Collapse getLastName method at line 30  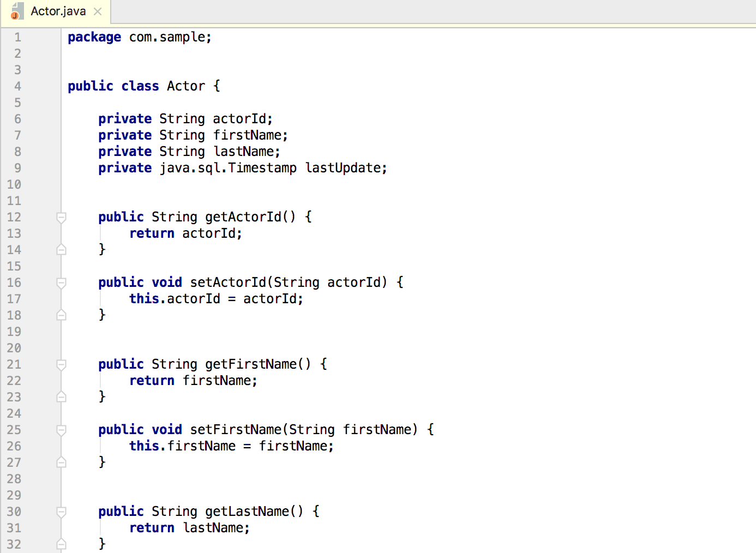point(62,512)
